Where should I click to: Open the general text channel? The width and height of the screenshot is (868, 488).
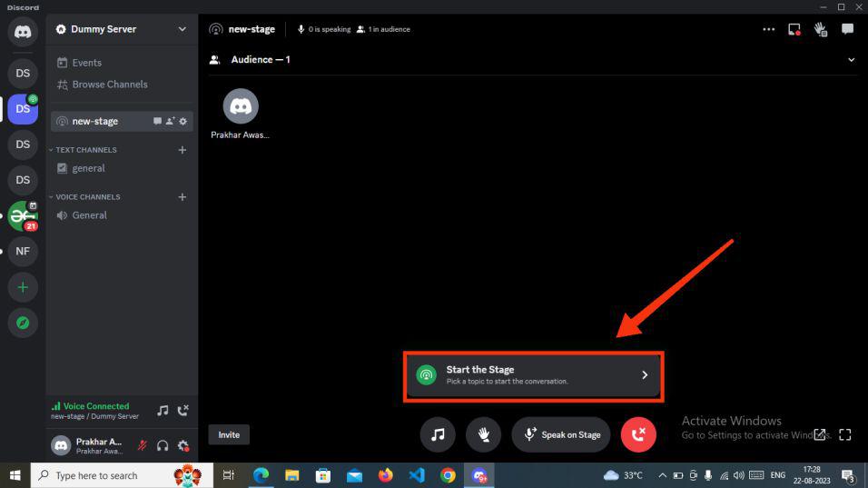pos(122,168)
